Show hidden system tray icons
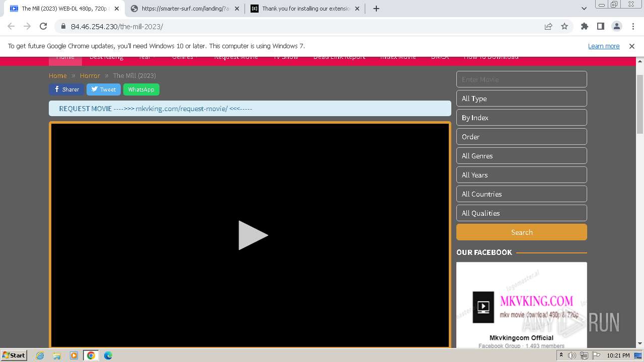644x362 pixels. pyautogui.click(x=561, y=355)
